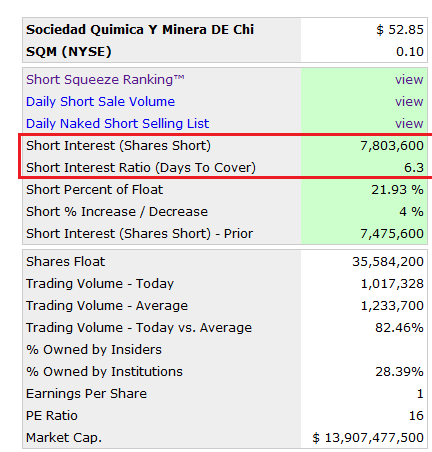The width and height of the screenshot is (432, 452).
Task: Click the Trading Volume - Average value
Action: 392,306
